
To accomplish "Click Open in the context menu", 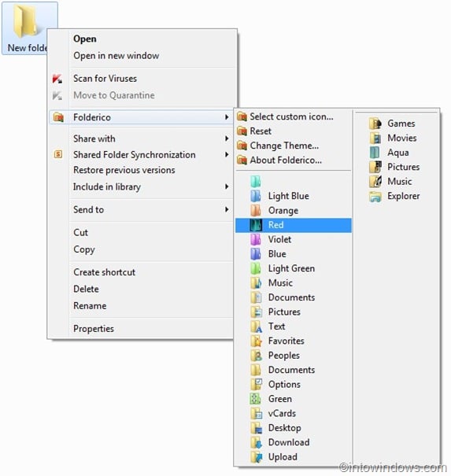I will pyautogui.click(x=85, y=39).
